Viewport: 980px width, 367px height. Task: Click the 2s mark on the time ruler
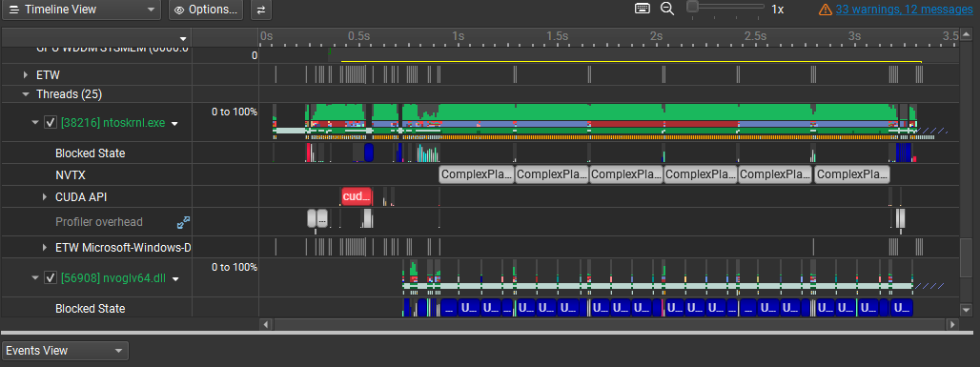pyautogui.click(x=656, y=35)
